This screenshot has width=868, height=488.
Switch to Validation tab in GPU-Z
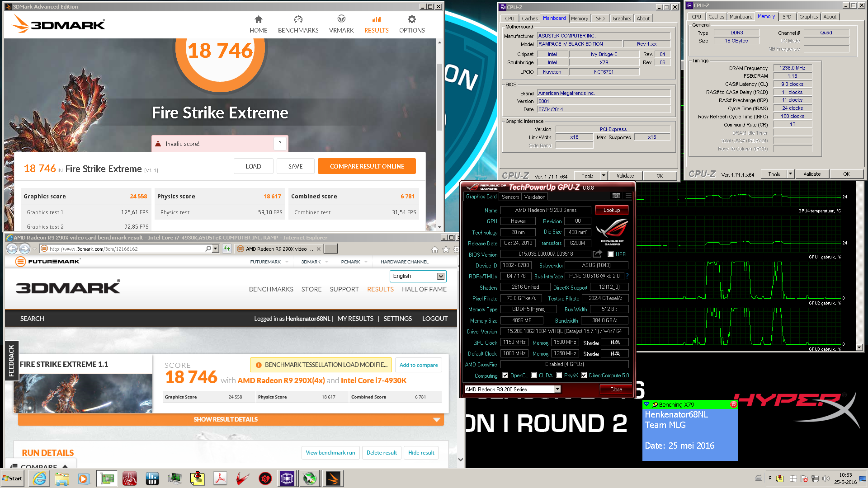(x=535, y=197)
